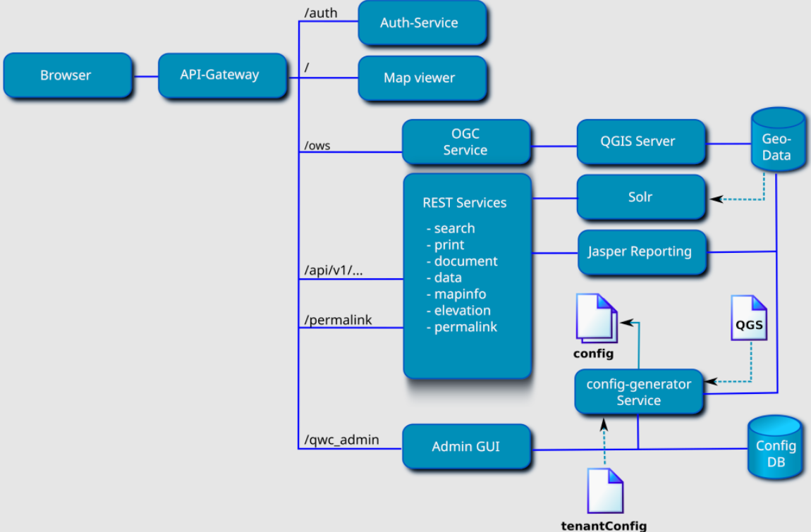Click the Solr service box
The height and width of the screenshot is (532, 811).
click(640, 197)
